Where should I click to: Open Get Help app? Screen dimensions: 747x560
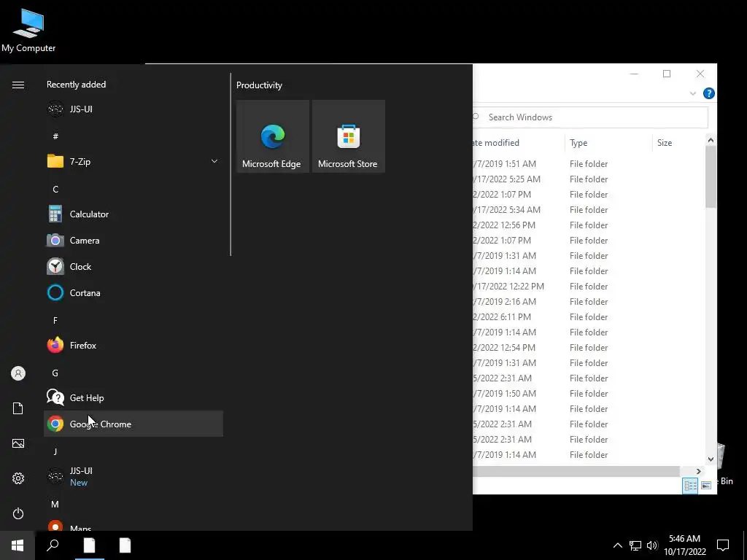pos(133,397)
